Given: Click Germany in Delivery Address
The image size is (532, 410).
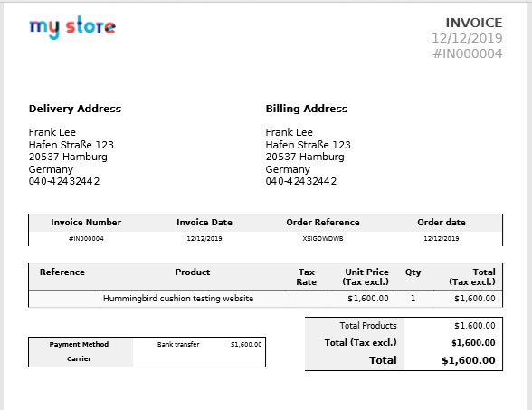Looking at the screenshot, I should tap(51, 169).
